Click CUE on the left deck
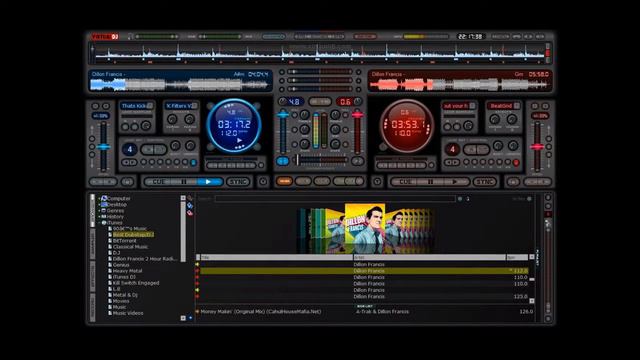This screenshot has height=360, width=640. tap(158, 182)
